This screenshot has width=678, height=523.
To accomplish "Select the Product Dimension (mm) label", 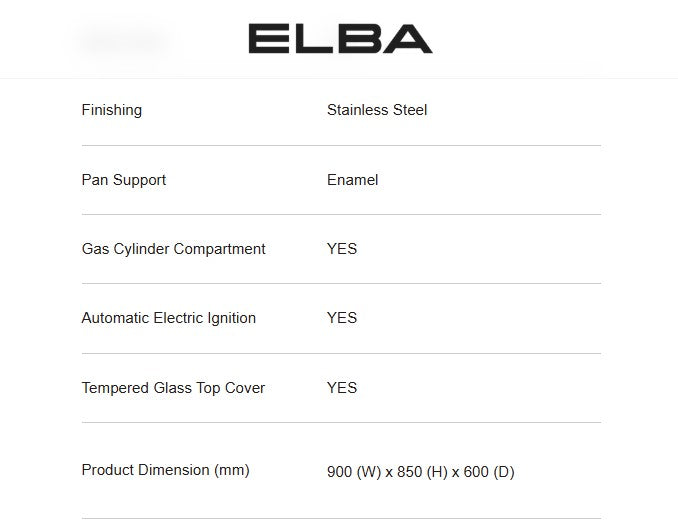I will click(165, 470).
